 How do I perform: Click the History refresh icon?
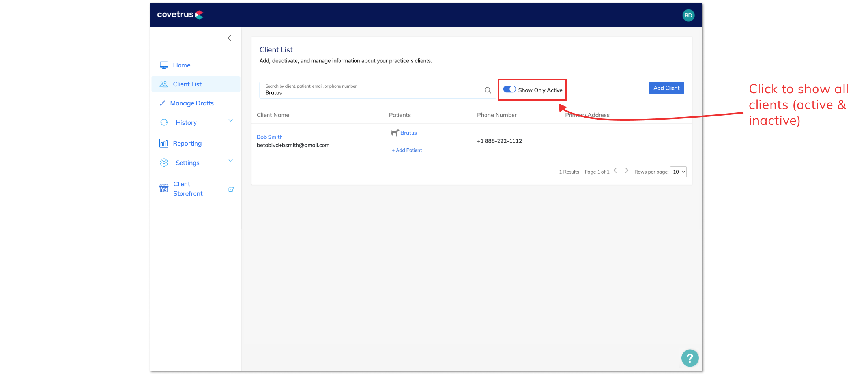pyautogui.click(x=164, y=122)
